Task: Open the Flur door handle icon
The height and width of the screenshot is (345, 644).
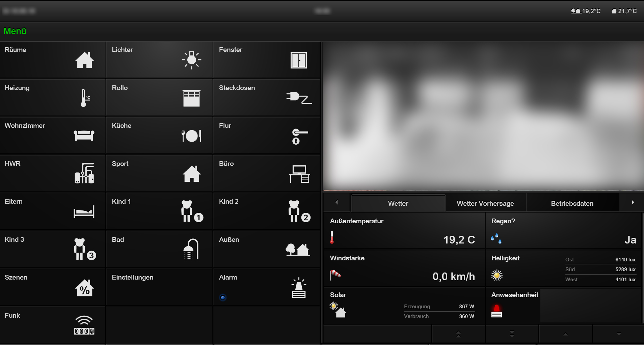Action: pyautogui.click(x=300, y=136)
